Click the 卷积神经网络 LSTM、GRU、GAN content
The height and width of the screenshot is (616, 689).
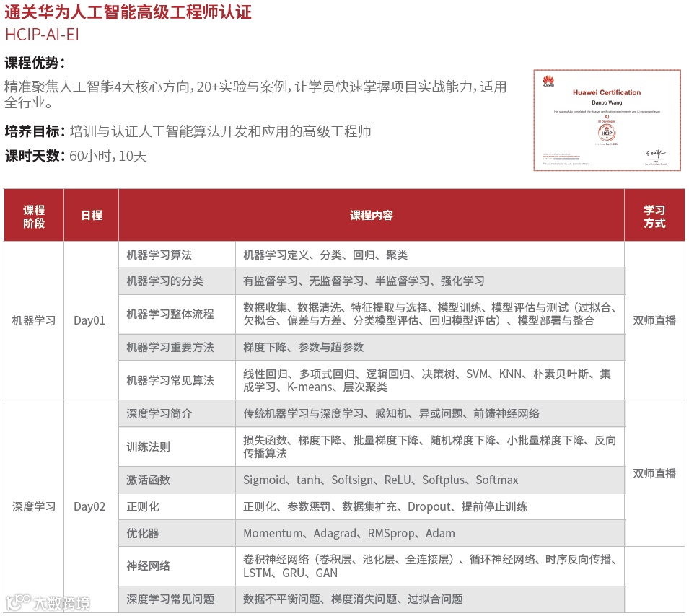[430, 566]
